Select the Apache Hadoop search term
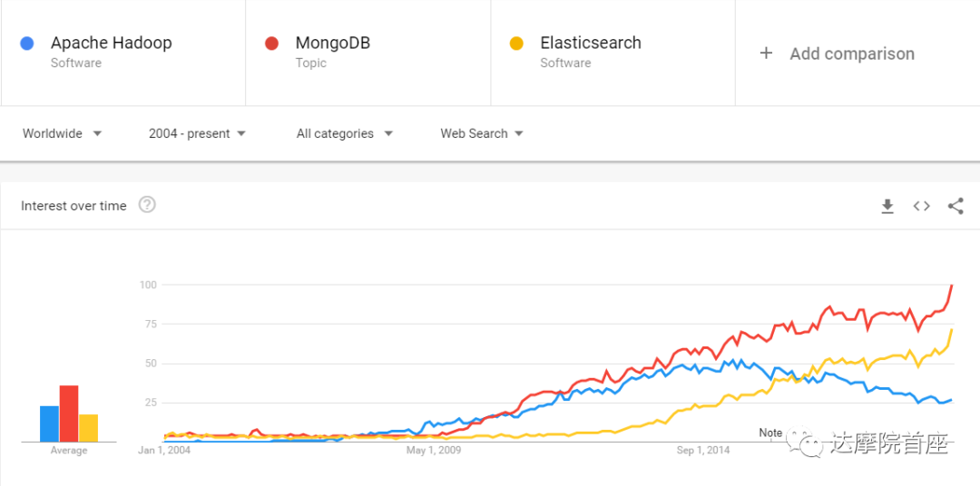The image size is (980, 486). [111, 43]
